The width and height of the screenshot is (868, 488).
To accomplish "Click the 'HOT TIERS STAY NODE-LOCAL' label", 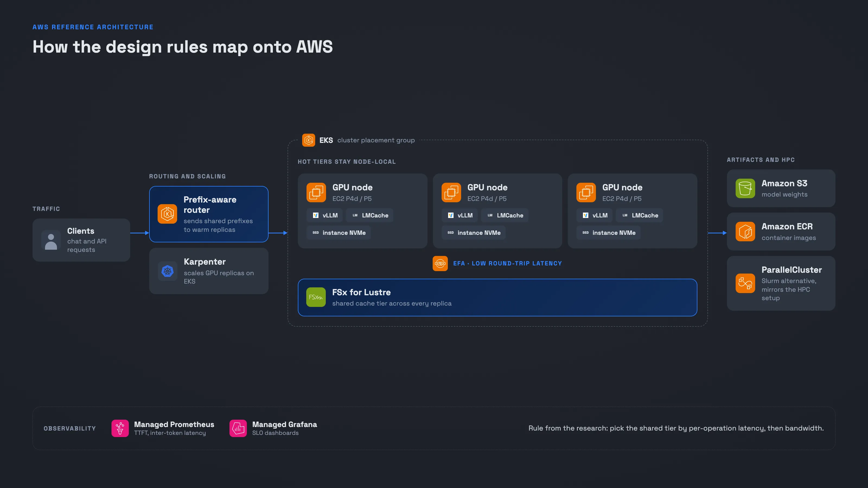I will [x=347, y=162].
